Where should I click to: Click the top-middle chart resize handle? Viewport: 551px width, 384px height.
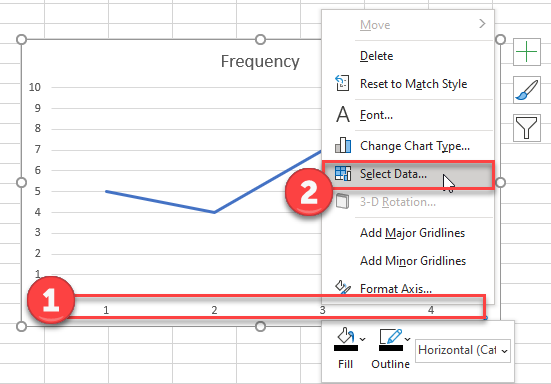coord(260,39)
